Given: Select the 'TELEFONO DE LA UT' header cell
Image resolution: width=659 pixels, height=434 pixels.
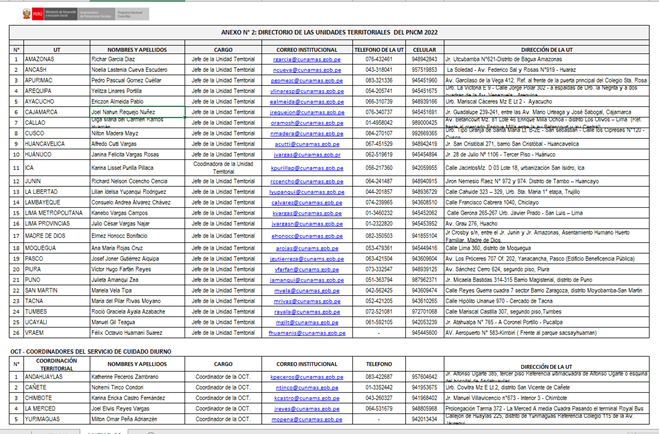Looking at the screenshot, I should [x=379, y=50].
